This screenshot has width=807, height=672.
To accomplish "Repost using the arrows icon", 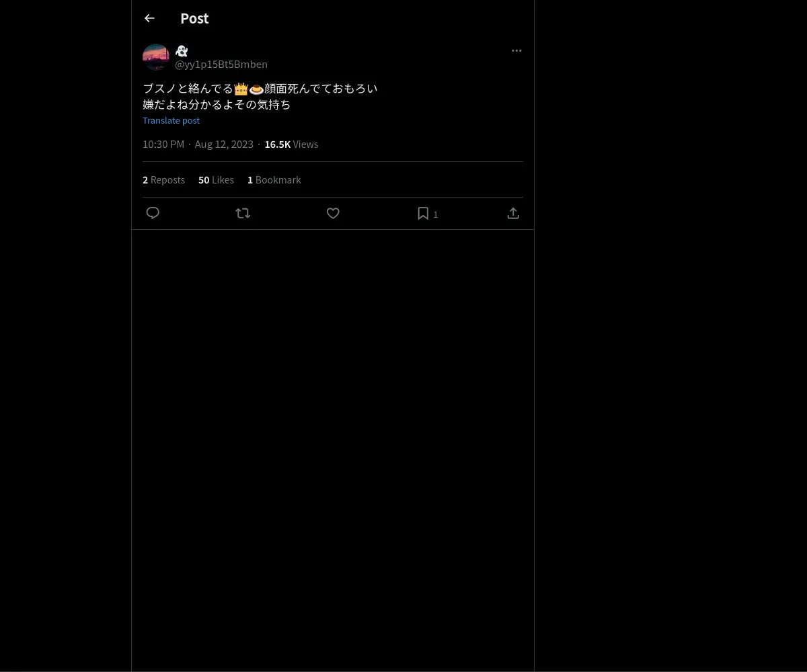I will [x=243, y=213].
